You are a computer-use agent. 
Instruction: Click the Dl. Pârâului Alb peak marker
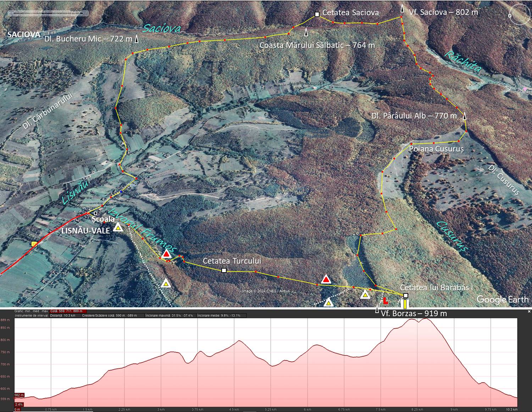coord(464,116)
